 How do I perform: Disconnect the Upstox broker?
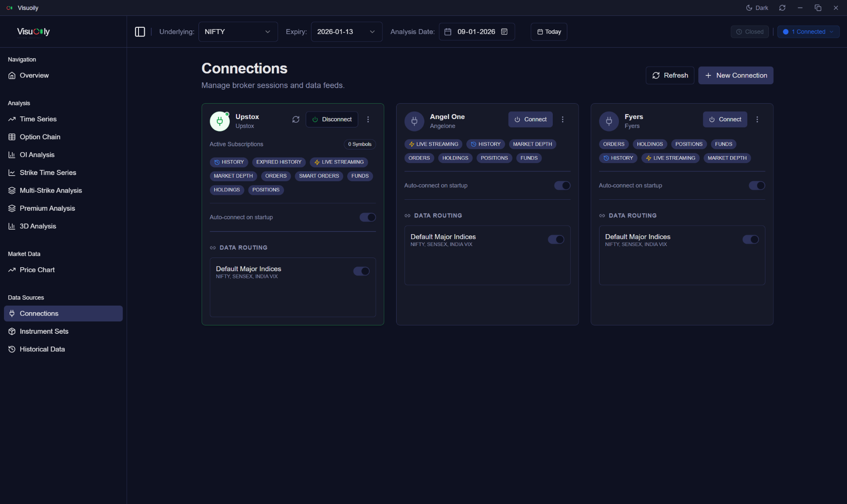(x=332, y=119)
